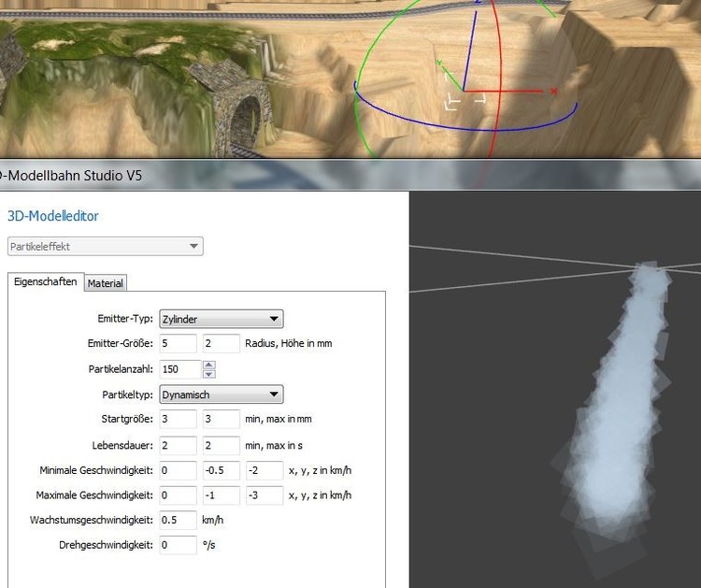
Task: Click the Minimale Geschwindigkeit z field
Action: pos(264,470)
